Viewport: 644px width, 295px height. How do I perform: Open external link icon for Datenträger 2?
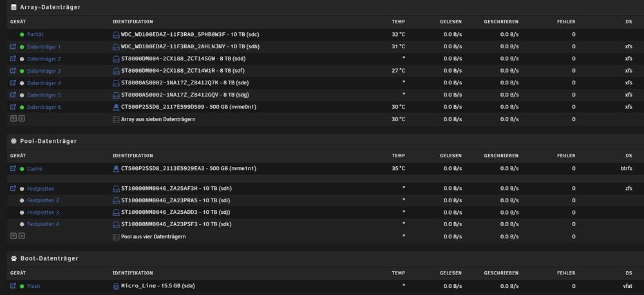[13, 59]
